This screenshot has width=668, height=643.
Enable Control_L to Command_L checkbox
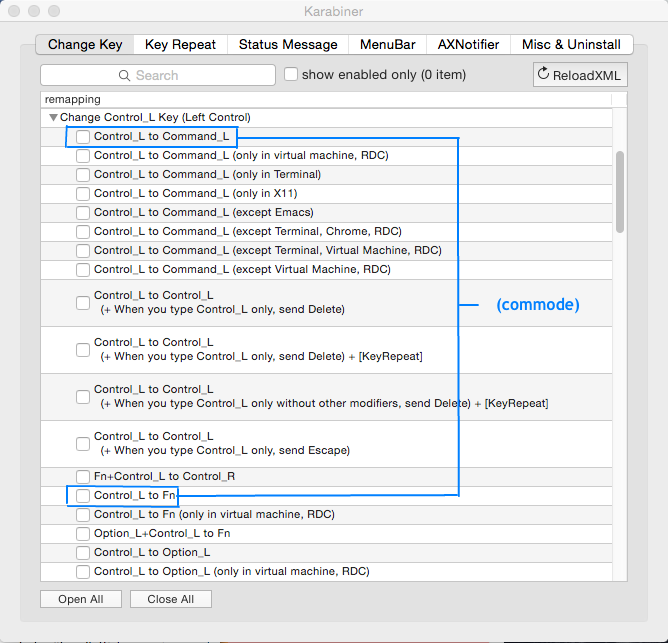coord(84,137)
